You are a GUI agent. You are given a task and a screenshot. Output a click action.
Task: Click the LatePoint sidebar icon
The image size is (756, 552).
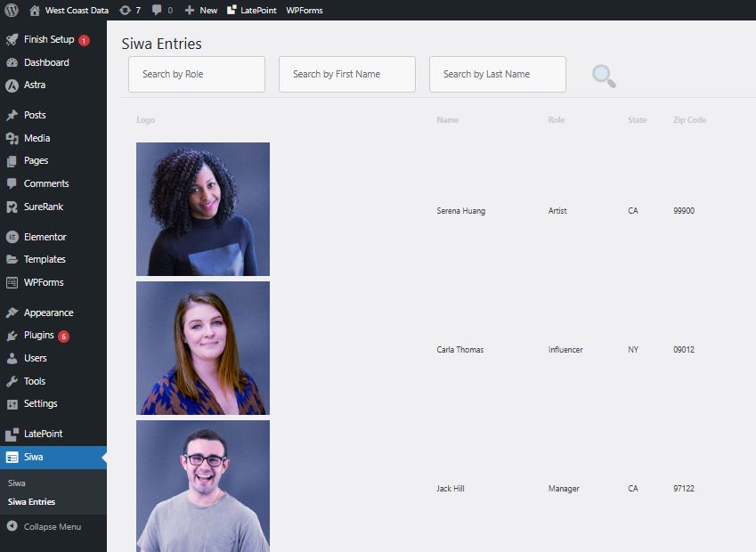tap(12, 434)
